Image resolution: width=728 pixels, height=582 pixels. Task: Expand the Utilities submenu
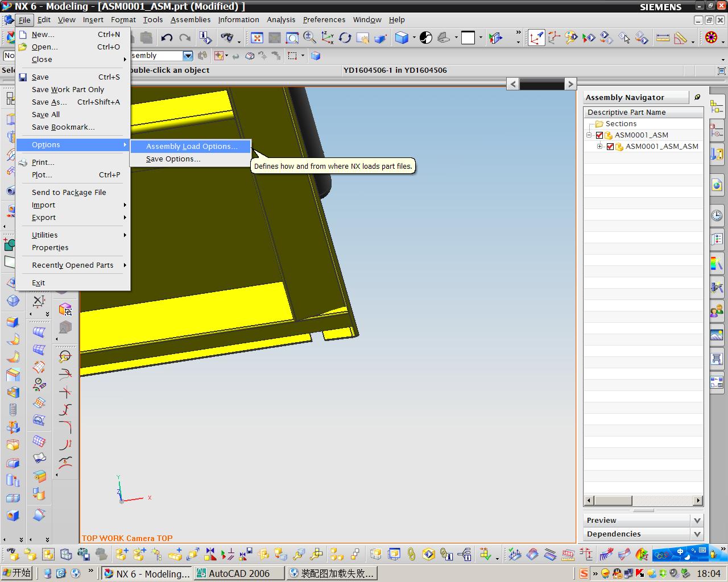coord(73,235)
